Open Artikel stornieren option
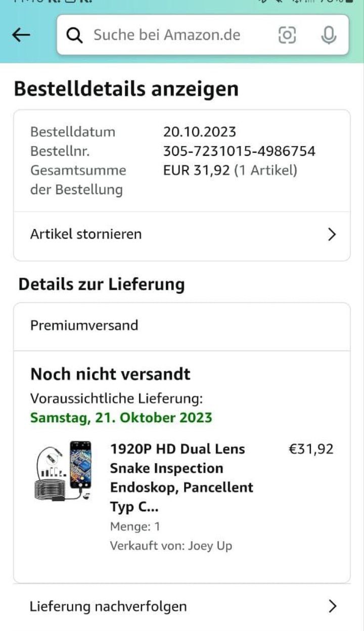 (86, 235)
